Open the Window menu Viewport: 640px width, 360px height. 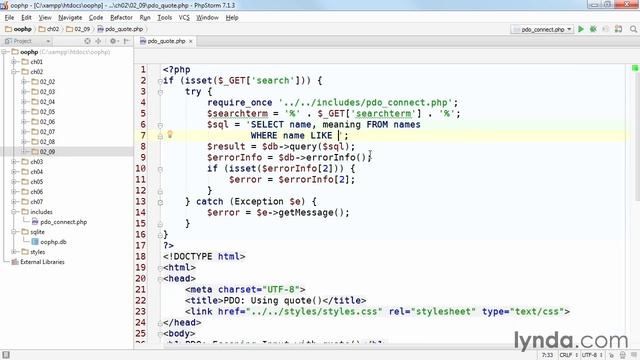click(207, 18)
